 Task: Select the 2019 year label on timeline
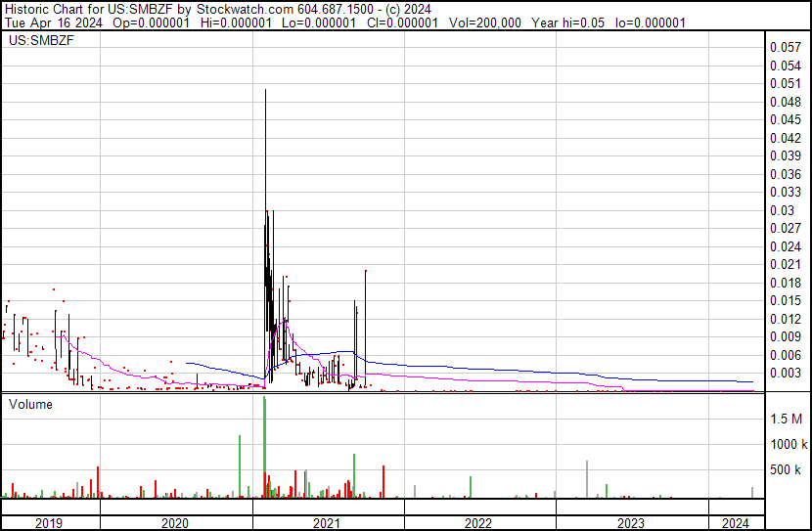pos(49,523)
